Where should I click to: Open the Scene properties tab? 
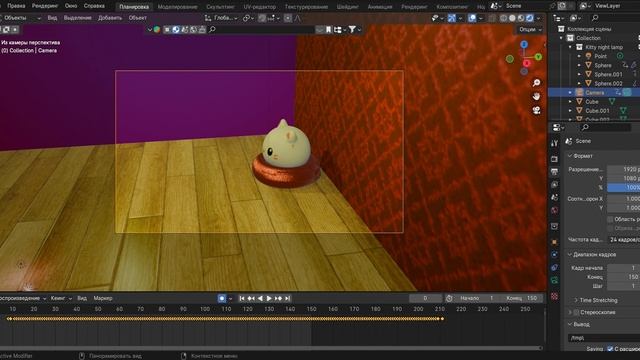pos(554,198)
